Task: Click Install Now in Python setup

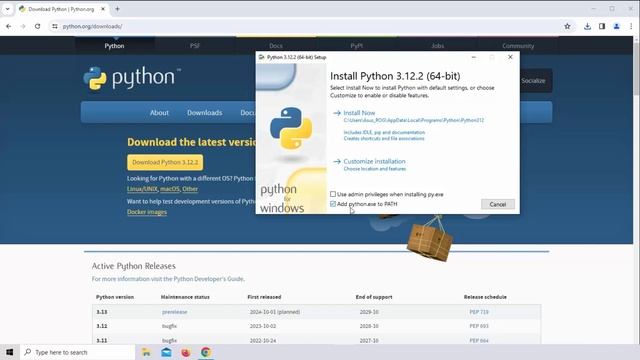Action: [x=359, y=113]
